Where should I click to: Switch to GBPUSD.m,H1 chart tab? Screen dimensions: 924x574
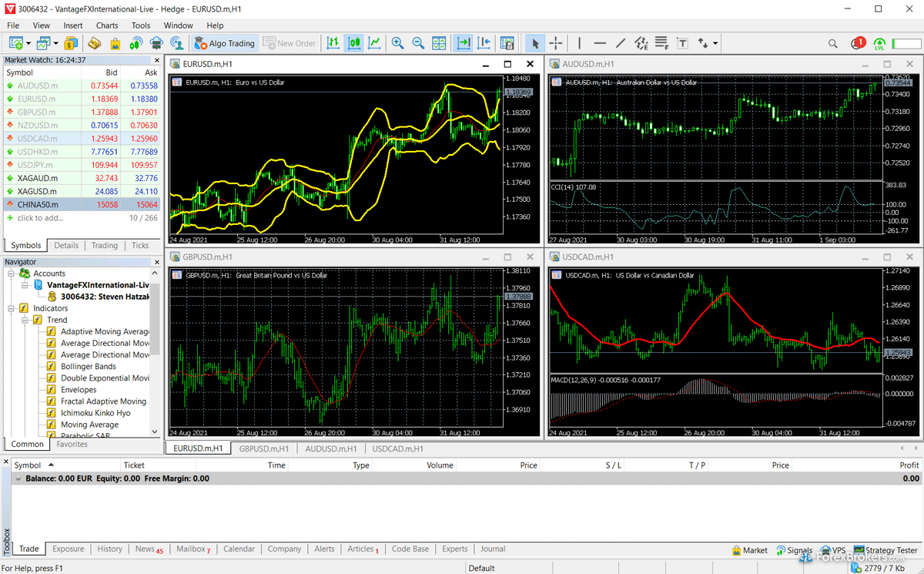click(x=263, y=448)
